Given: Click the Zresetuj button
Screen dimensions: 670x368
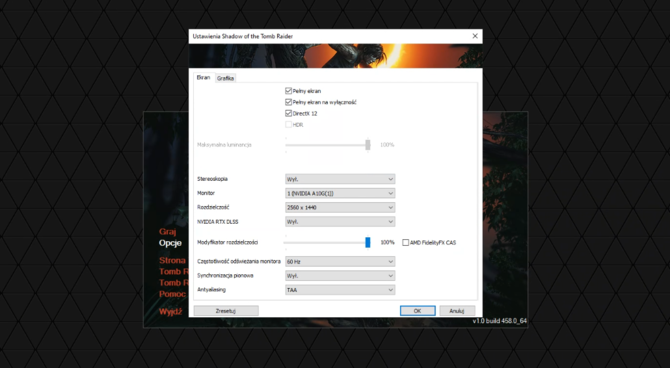Looking at the screenshot, I should [x=226, y=311].
